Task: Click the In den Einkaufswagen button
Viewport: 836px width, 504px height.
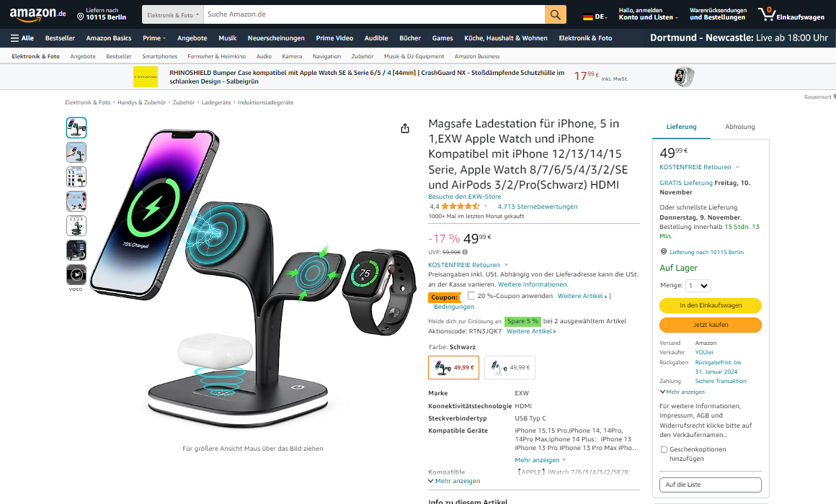Action: (x=710, y=305)
